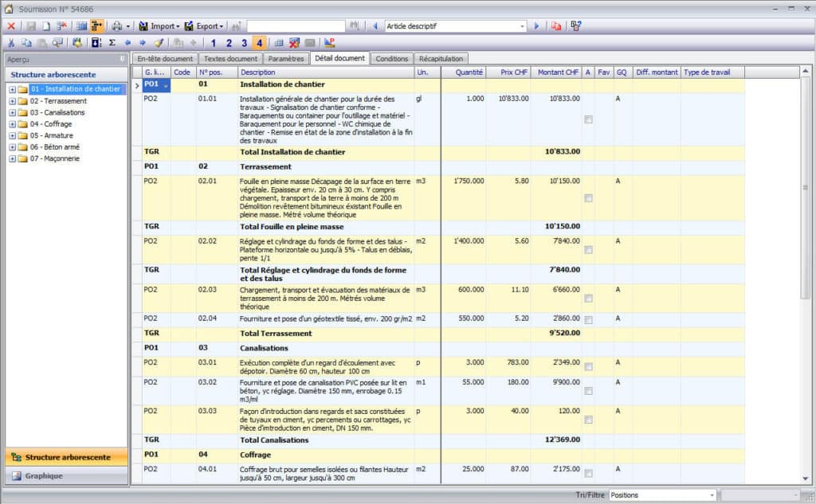The width and height of the screenshot is (816, 504).
Task: Expand the 04 - Coffrage tree node
Action: click(12, 123)
